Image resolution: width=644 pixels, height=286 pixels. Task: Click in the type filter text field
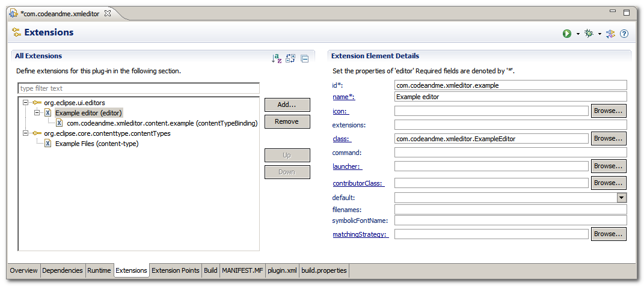(x=139, y=88)
